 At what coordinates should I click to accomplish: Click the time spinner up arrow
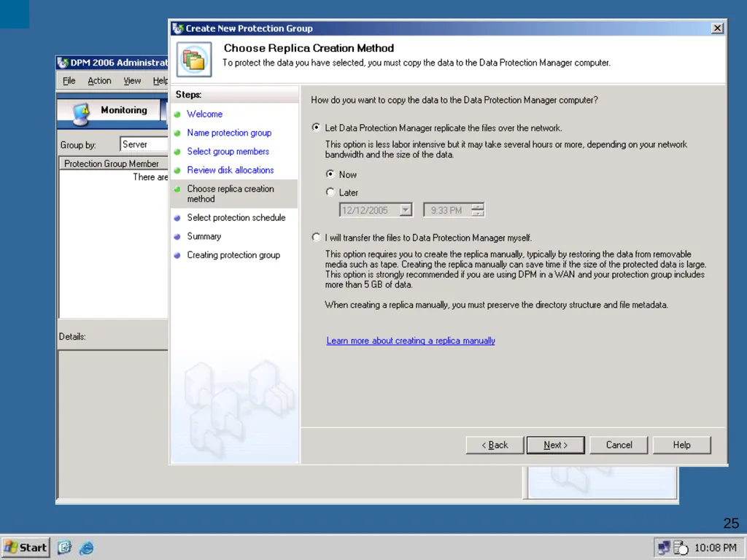pyautogui.click(x=477, y=206)
